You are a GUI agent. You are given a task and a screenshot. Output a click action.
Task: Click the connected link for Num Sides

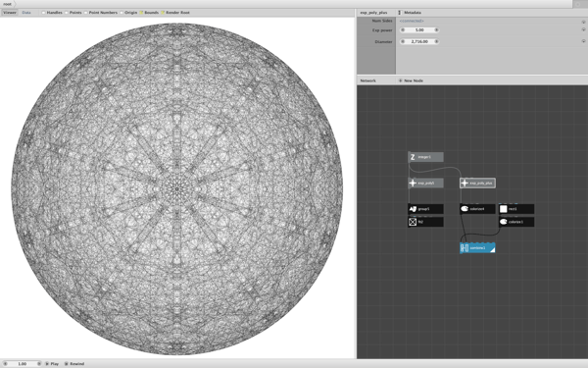(412, 21)
